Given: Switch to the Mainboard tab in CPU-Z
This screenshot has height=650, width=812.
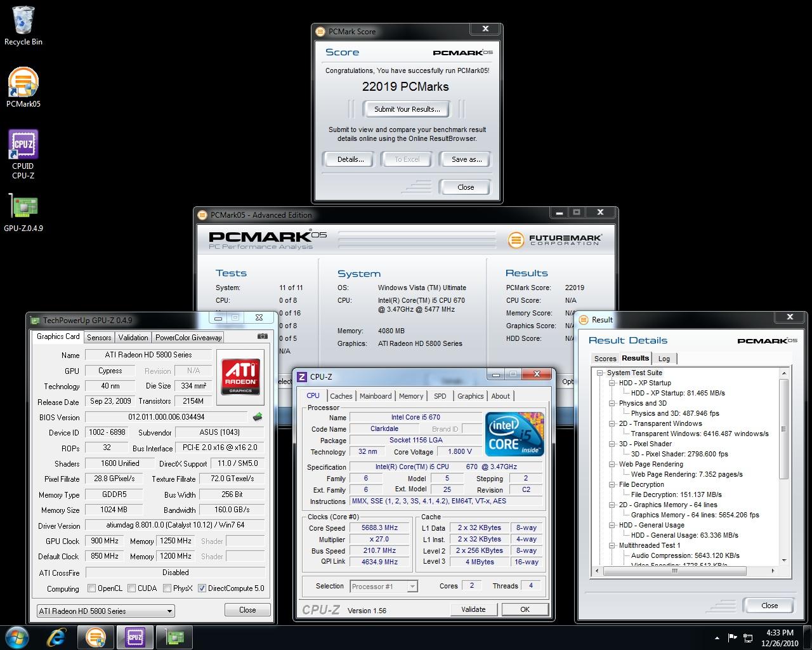Looking at the screenshot, I should (x=376, y=396).
